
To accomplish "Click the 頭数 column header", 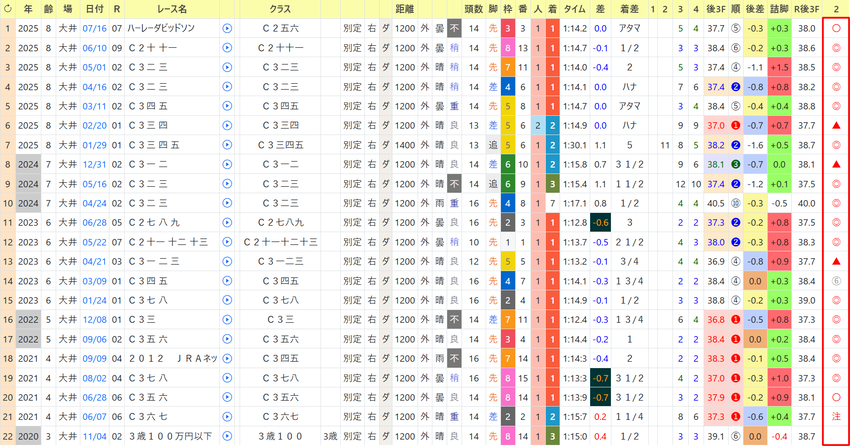I will (474, 9).
